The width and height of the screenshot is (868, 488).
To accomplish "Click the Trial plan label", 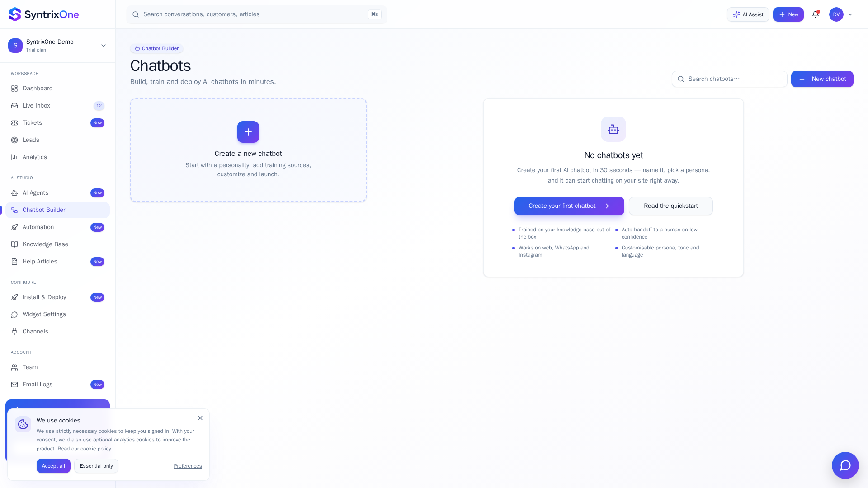I will [36, 50].
